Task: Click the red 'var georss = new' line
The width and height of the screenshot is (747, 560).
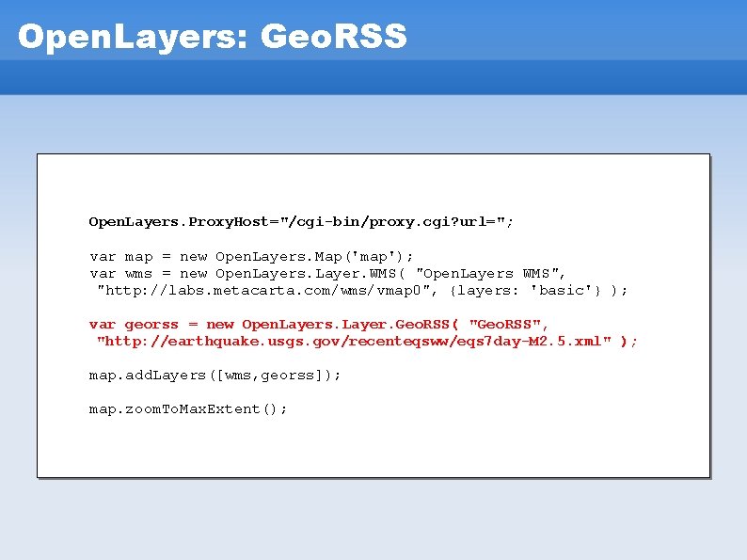Action: [x=319, y=325]
